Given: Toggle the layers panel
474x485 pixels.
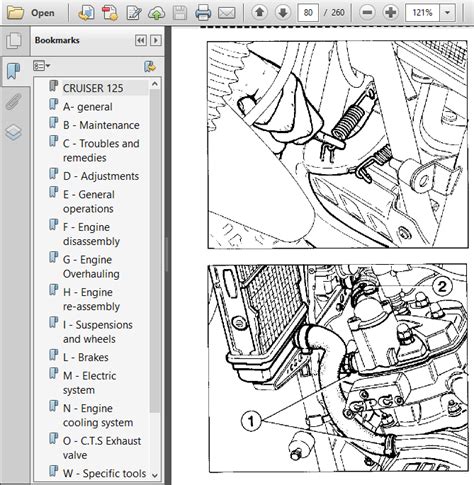Looking at the screenshot, I should click(14, 132).
